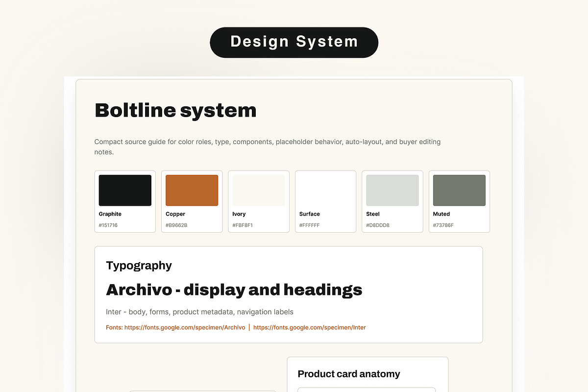Select the #151716 hex code

(108, 225)
